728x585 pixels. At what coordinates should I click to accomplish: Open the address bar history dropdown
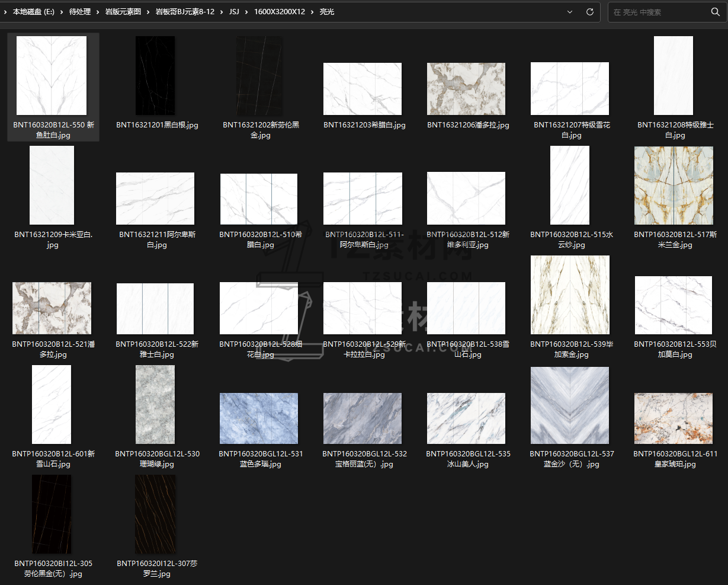point(570,12)
